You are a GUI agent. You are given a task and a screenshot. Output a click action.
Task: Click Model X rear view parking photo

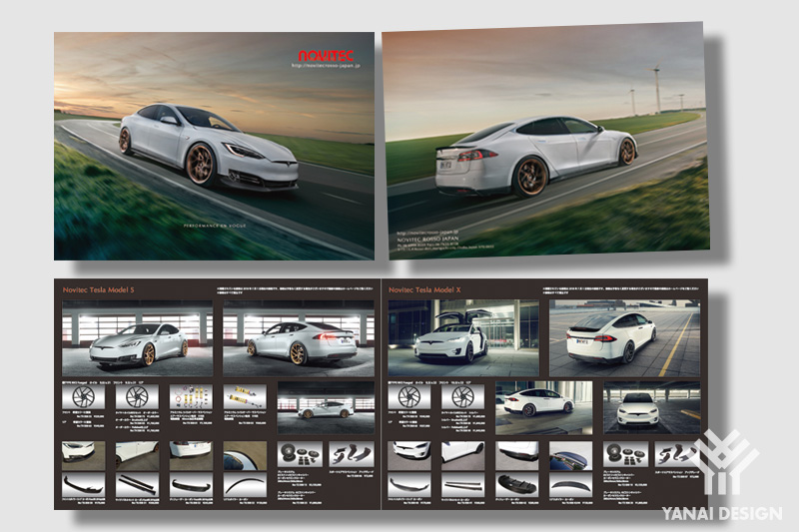[x=624, y=337]
